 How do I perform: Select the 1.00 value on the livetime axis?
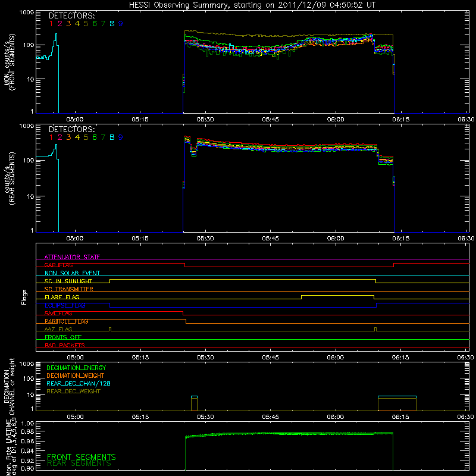coord(27,424)
